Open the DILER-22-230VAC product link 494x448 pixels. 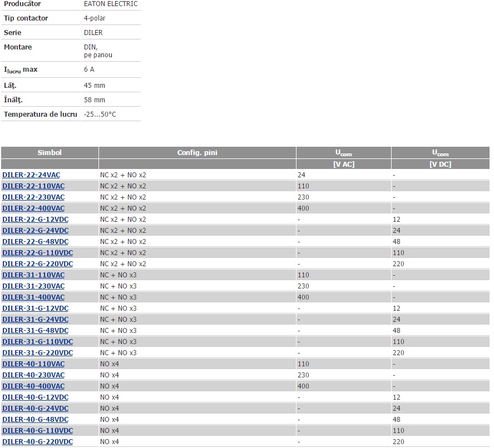coord(33,197)
